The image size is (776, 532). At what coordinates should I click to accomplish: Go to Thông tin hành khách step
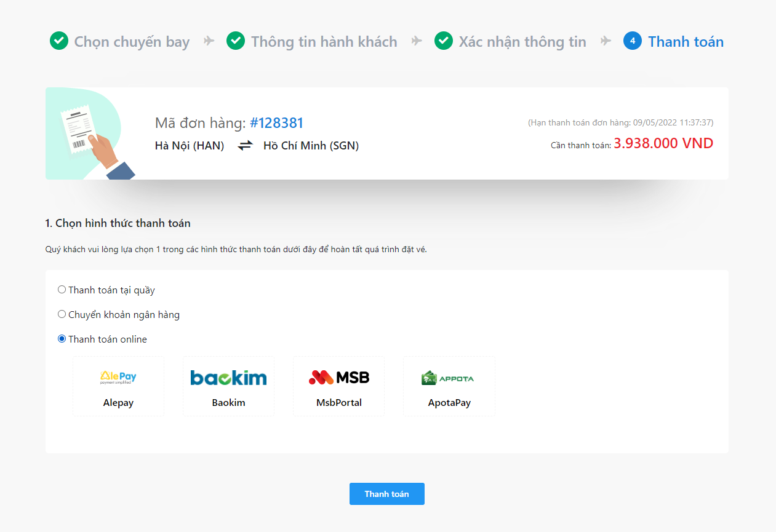324,42
